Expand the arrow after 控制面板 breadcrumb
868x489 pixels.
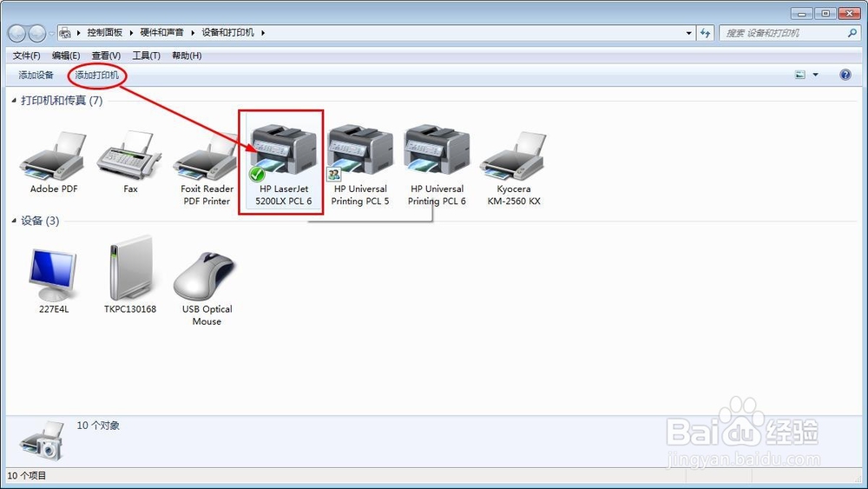point(131,33)
